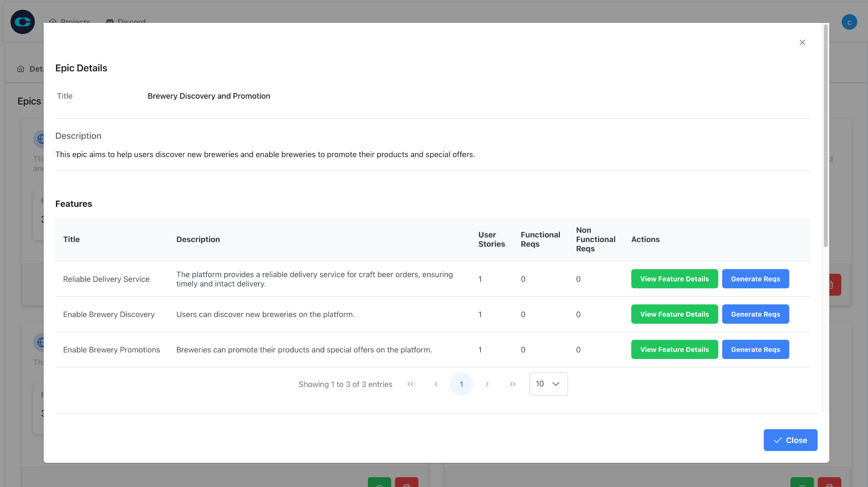Click the dialog vertical scrollbar

pyautogui.click(x=825, y=136)
